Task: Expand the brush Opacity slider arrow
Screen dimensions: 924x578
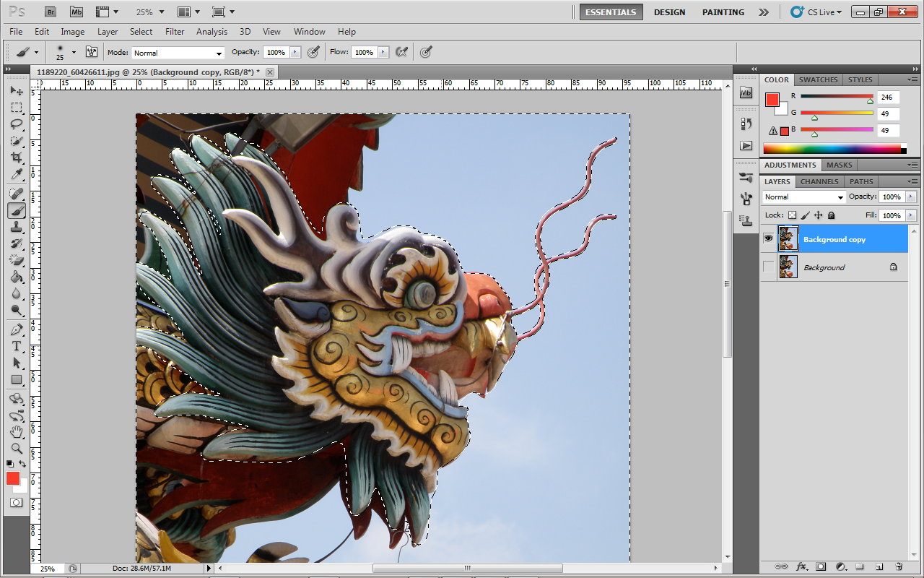Action: tap(295, 52)
